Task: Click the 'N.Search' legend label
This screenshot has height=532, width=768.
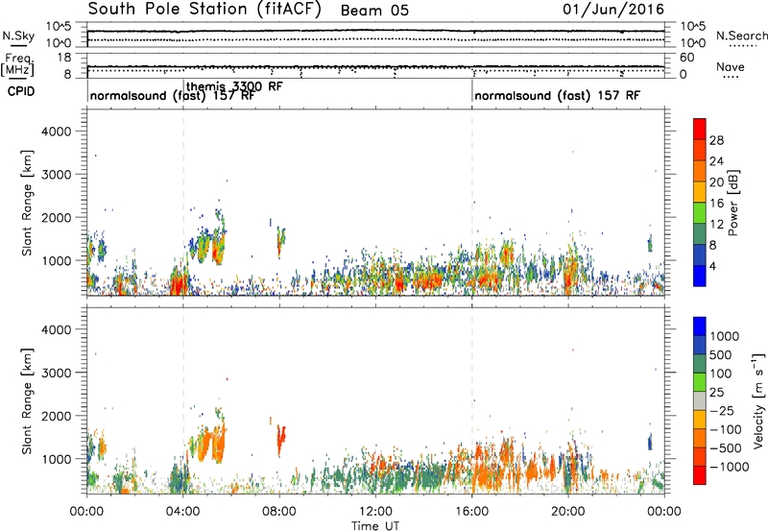Action: [741, 36]
